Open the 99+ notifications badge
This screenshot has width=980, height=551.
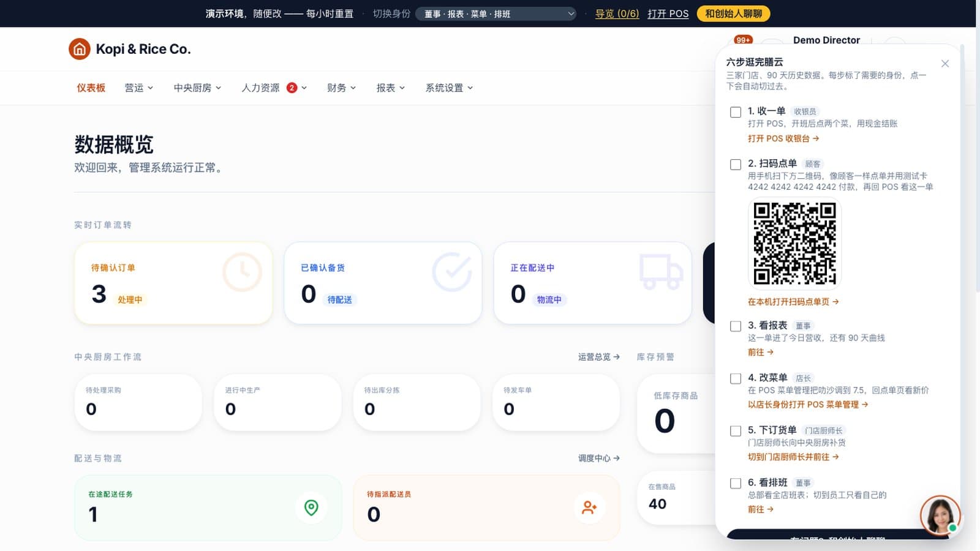[x=743, y=40]
